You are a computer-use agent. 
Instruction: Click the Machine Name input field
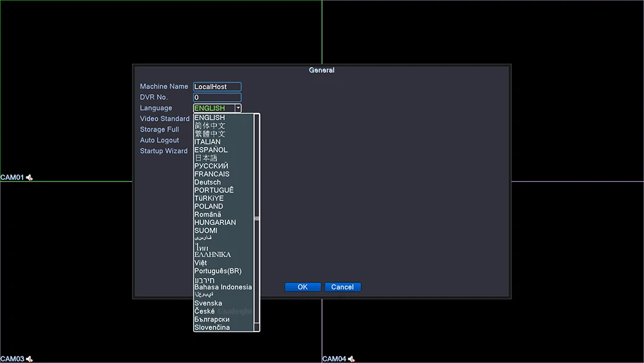(x=217, y=87)
